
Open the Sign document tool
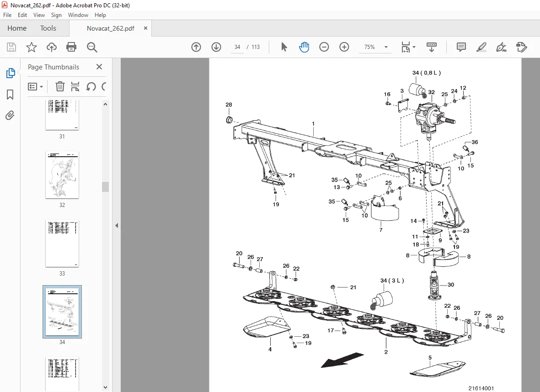pos(501,47)
